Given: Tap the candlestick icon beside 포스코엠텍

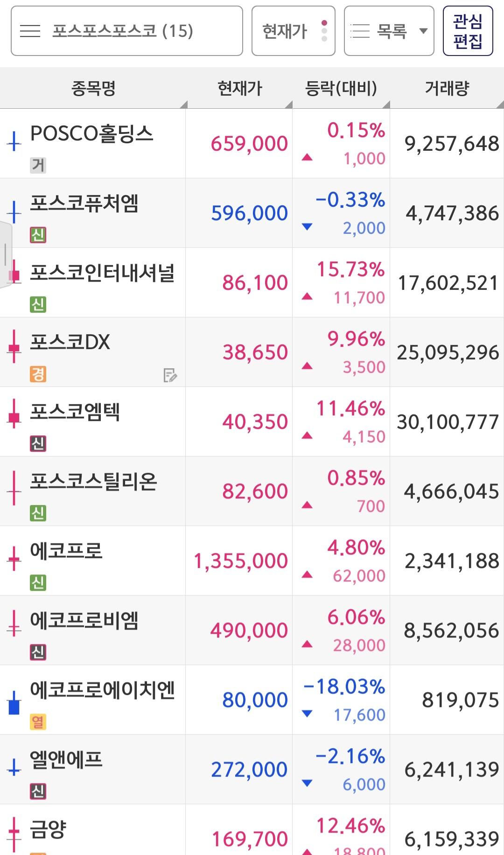Looking at the screenshot, I should (x=14, y=413).
